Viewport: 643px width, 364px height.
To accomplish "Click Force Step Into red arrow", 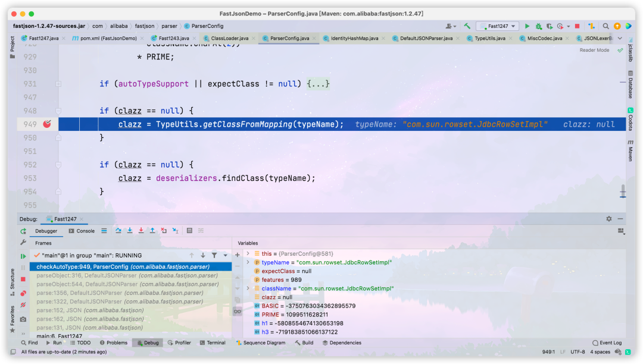I will pos(141,231).
